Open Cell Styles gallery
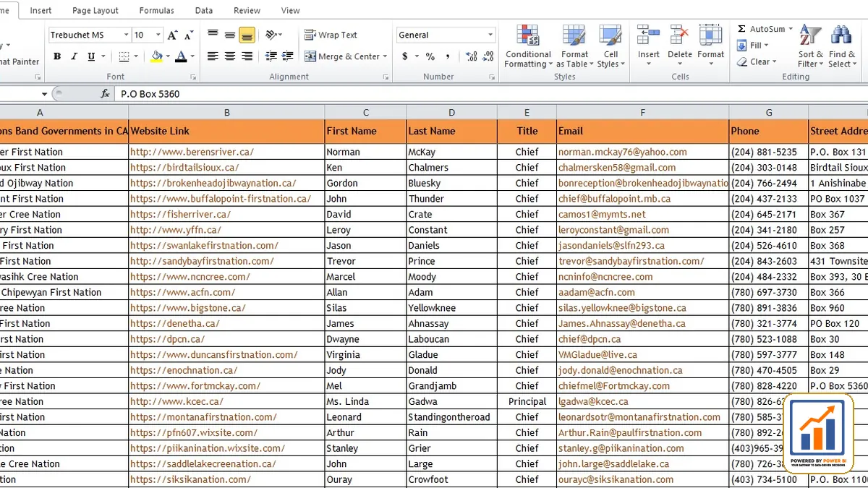This screenshot has width=868, height=488. 610,47
